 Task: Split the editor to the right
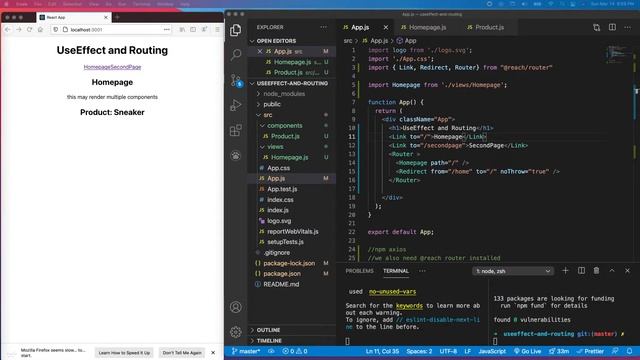pos(612,27)
